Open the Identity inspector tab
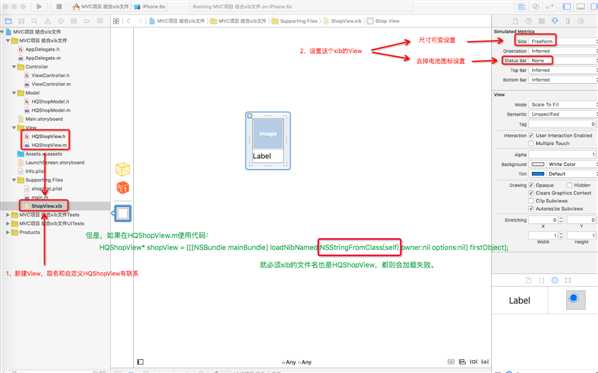Image resolution: width=598 pixels, height=373 pixels. [x=542, y=21]
